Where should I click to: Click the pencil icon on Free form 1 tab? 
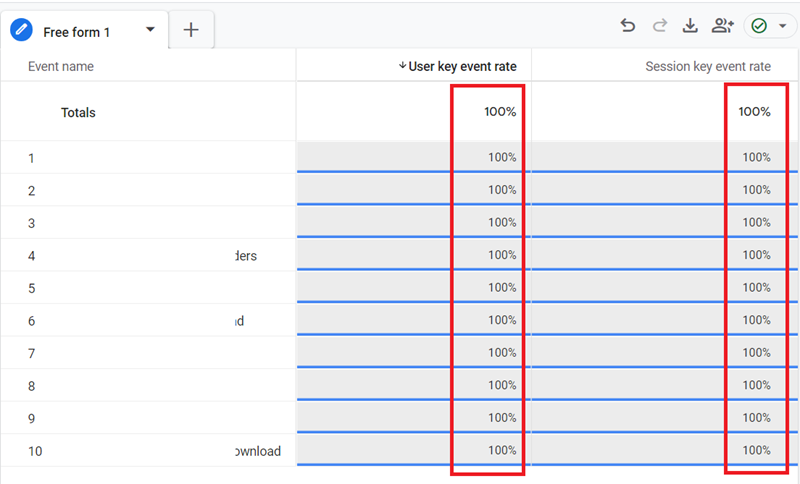[22, 31]
